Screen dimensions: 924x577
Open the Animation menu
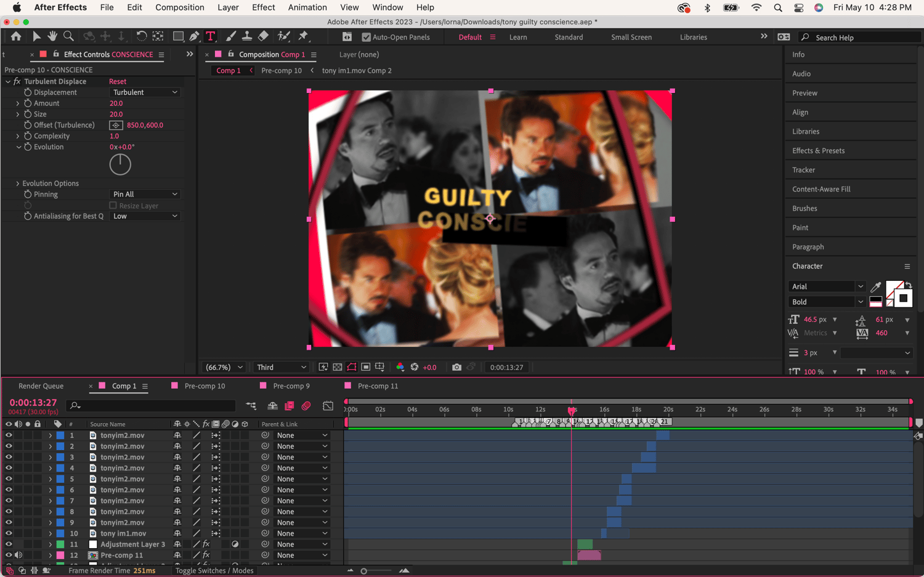tap(307, 7)
